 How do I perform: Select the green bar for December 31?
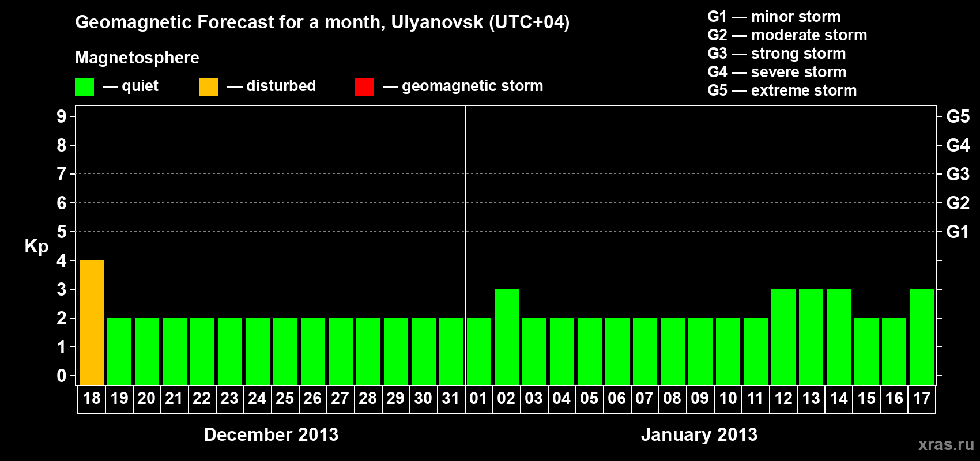pos(451,351)
